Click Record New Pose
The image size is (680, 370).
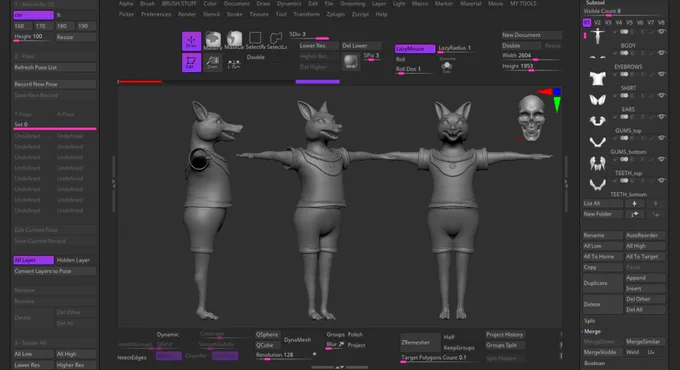point(55,84)
